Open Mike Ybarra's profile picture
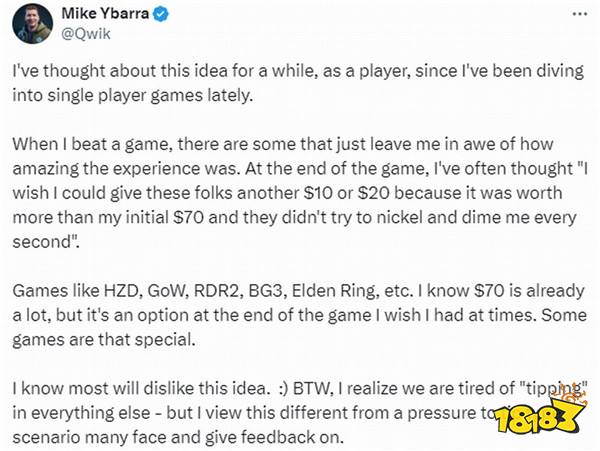 pyautogui.click(x=33, y=23)
